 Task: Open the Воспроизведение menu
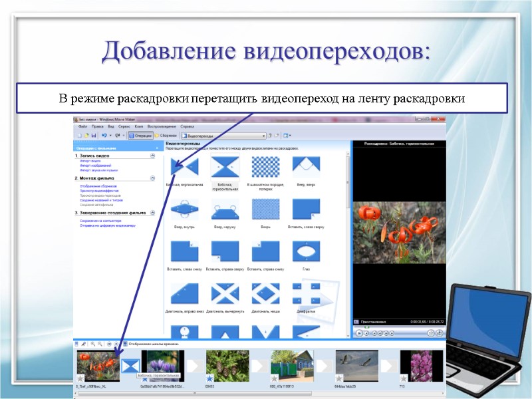point(162,126)
